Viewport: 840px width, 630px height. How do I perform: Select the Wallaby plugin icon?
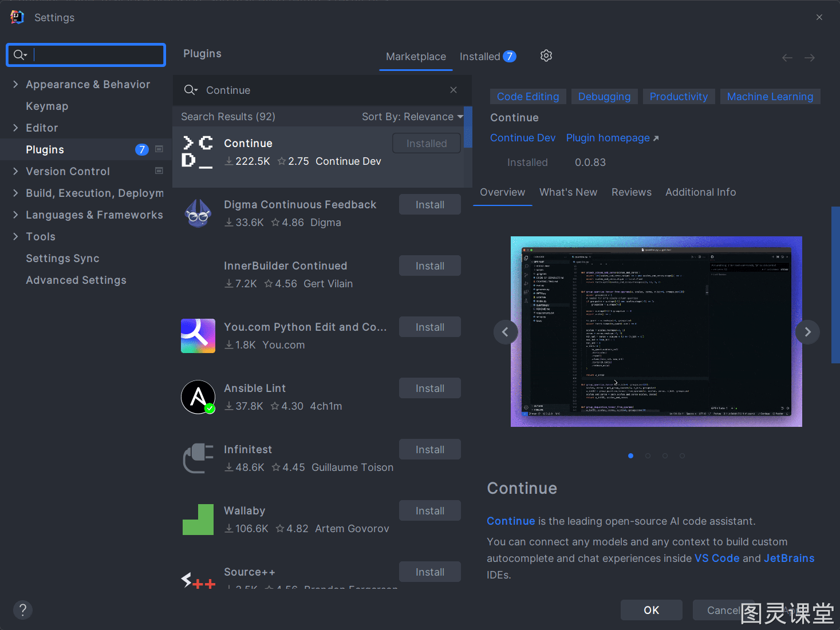(198, 520)
